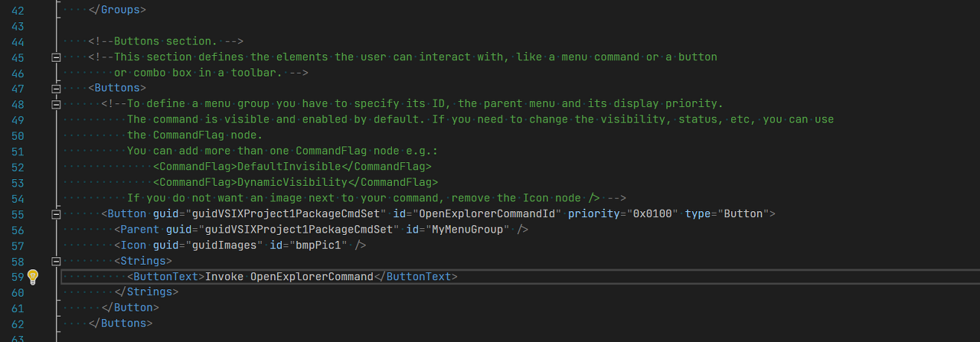Collapse the Buttons element at line 47

pos(55,89)
